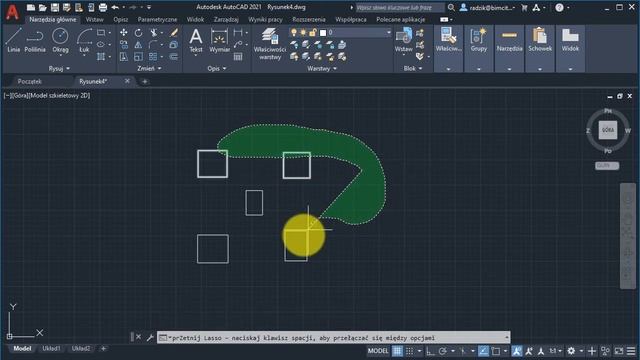The image size is (640, 360).
Task: Toggle the grid display in status bar
Action: pos(397,351)
